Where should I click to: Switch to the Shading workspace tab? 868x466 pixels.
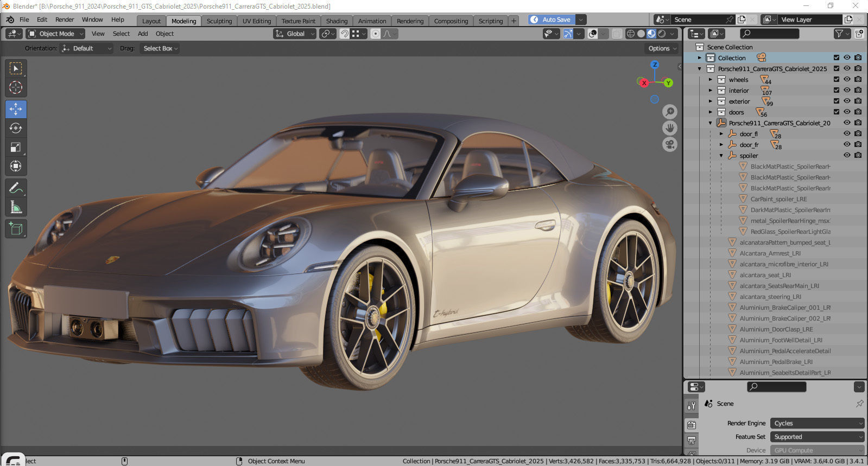click(x=337, y=21)
